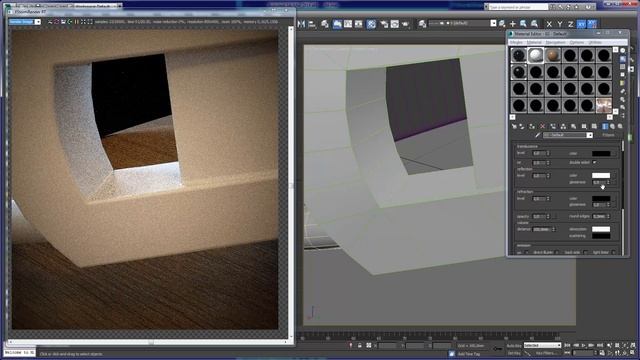Click the Make Unique icon
Screen dimensions: 640x360
click(x=563, y=126)
